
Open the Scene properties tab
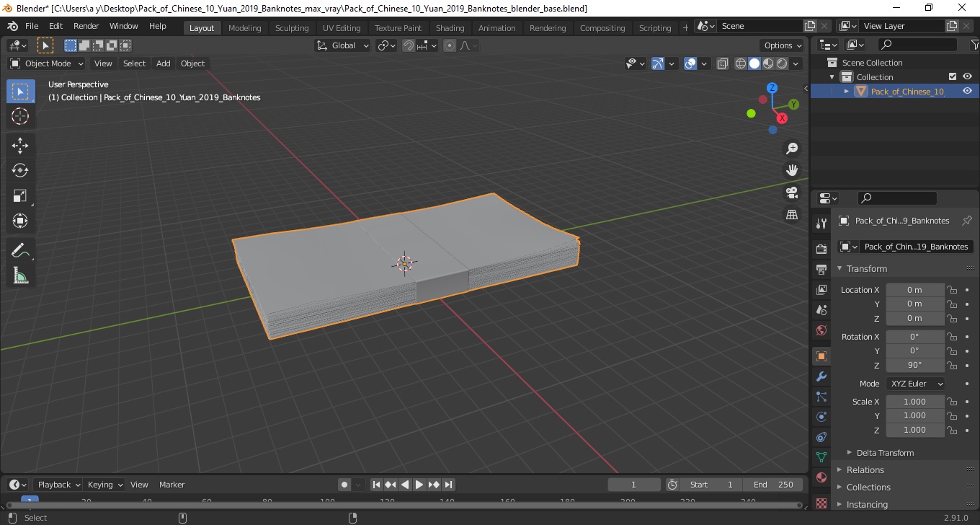(x=821, y=309)
